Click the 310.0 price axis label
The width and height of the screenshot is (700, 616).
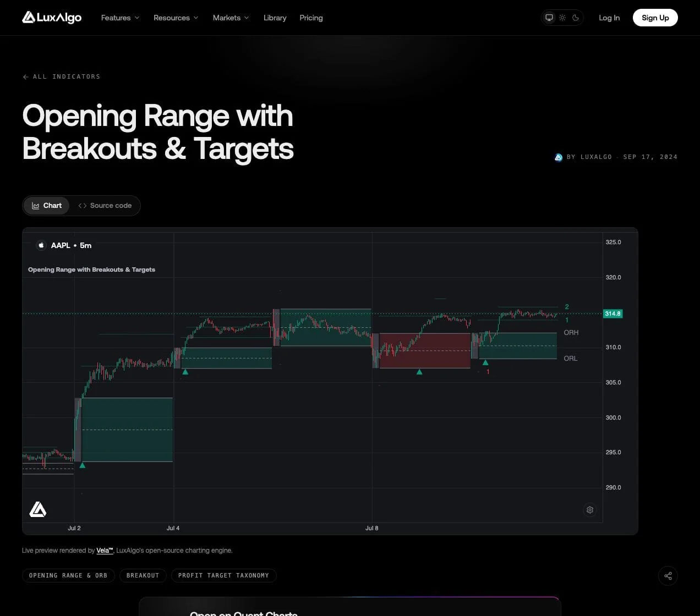613,347
